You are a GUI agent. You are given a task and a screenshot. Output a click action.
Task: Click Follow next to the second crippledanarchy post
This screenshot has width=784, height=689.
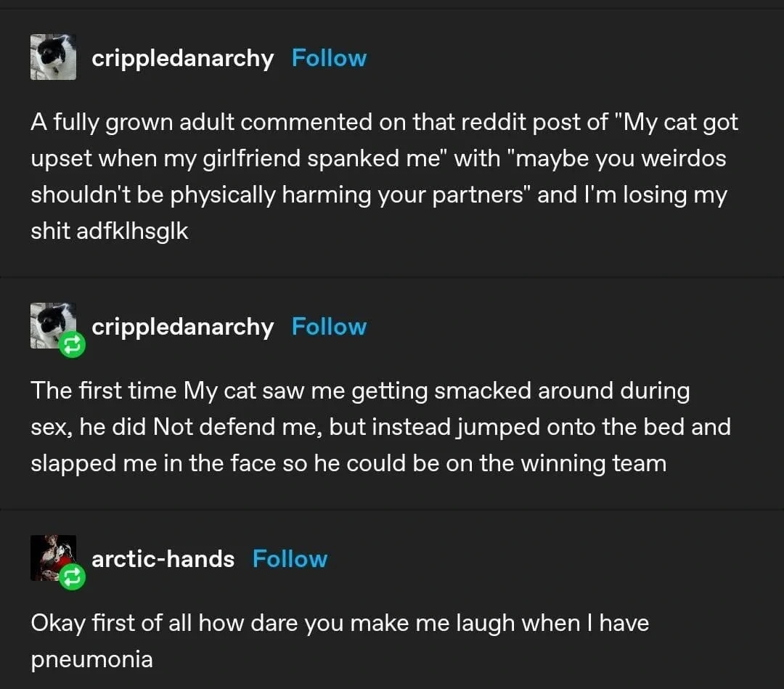(329, 326)
